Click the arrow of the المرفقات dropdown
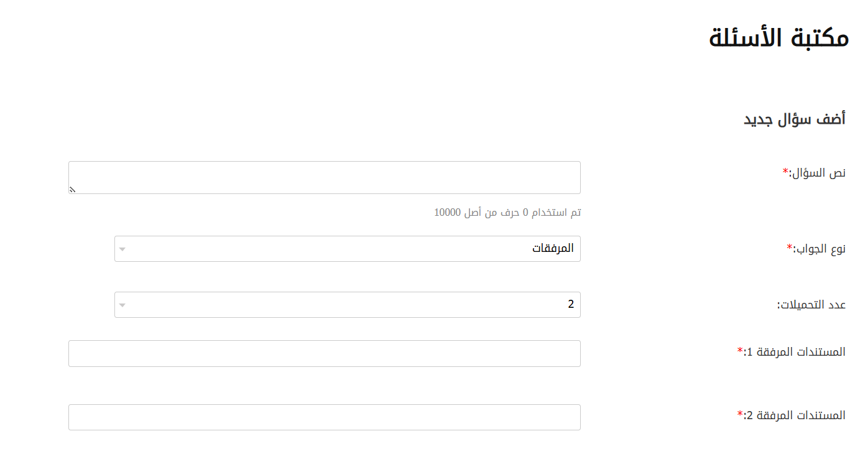The image size is (868, 454). click(122, 249)
